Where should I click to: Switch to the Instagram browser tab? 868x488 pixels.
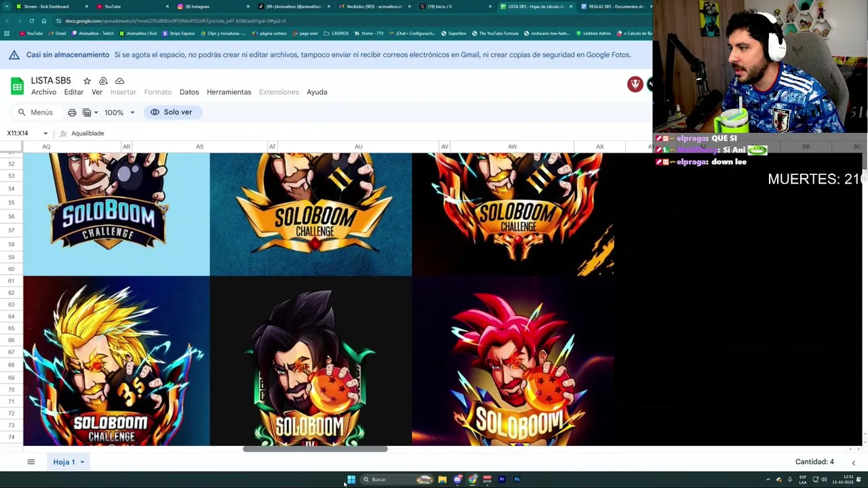pyautogui.click(x=213, y=7)
